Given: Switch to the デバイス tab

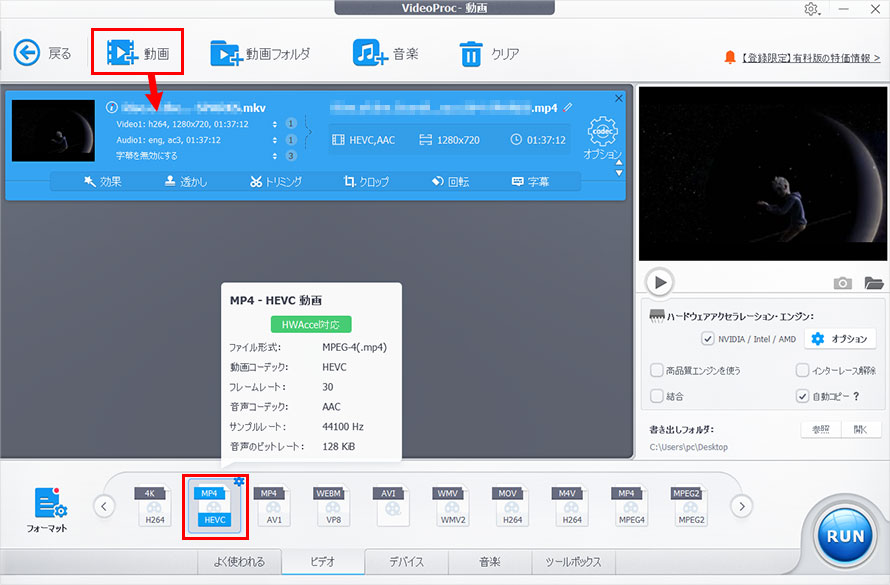Looking at the screenshot, I should 407,562.
